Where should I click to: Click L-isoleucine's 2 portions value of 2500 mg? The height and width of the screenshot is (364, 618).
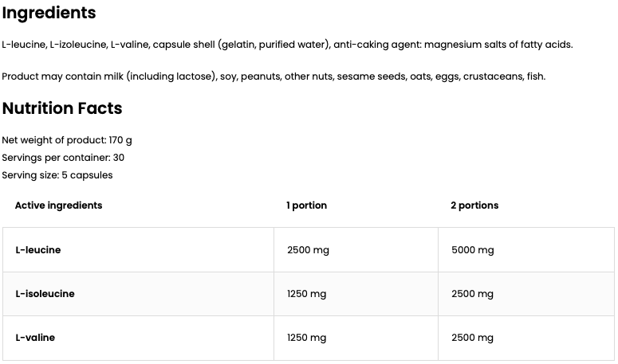point(472,294)
